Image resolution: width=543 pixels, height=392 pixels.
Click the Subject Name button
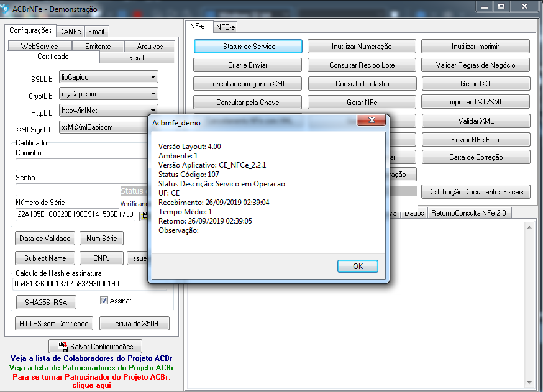(x=45, y=258)
